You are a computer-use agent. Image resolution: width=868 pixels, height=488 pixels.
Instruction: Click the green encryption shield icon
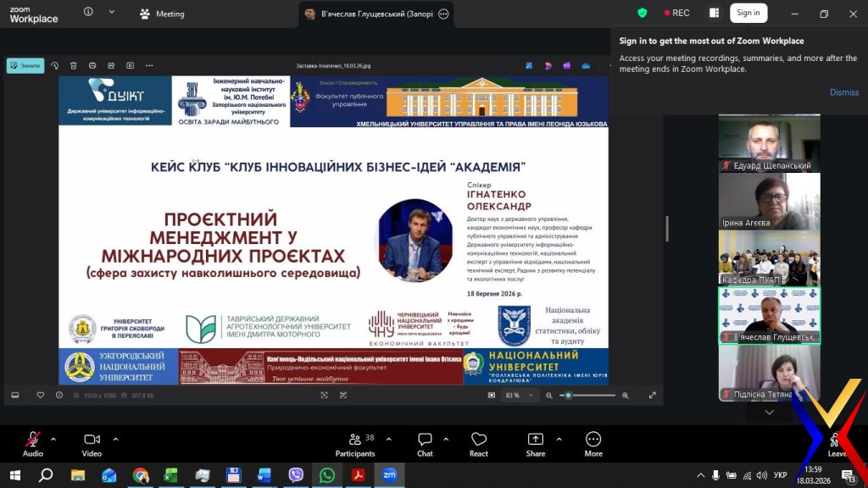(643, 13)
